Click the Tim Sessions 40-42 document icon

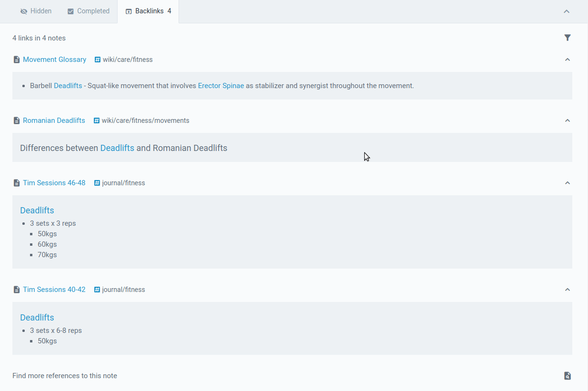pos(17,290)
